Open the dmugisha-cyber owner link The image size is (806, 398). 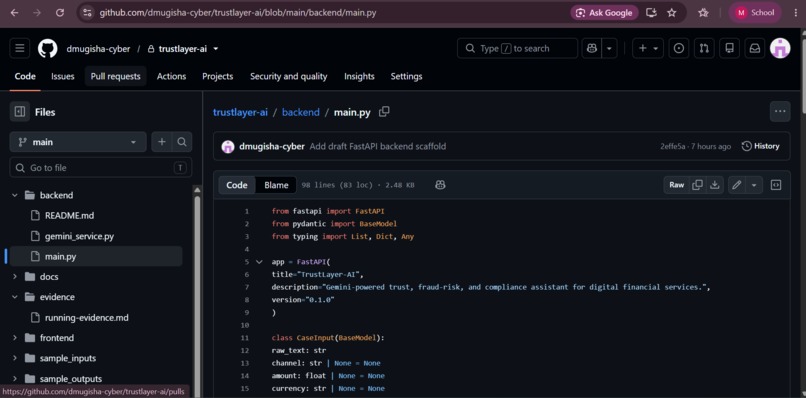(98, 49)
